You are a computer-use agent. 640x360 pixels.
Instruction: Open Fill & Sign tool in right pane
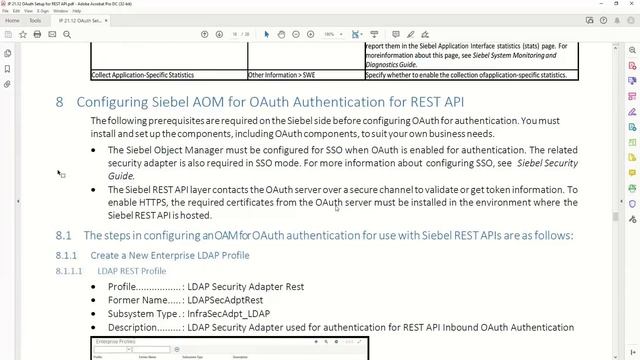632,111
